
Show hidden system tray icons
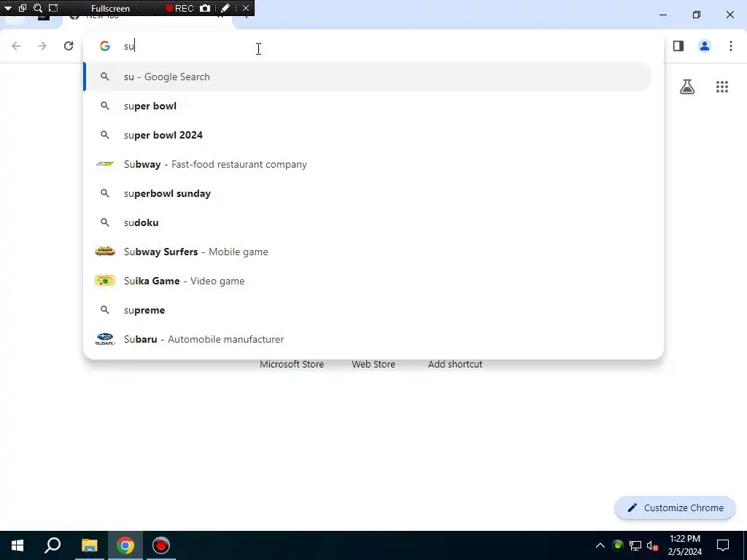coord(600,545)
